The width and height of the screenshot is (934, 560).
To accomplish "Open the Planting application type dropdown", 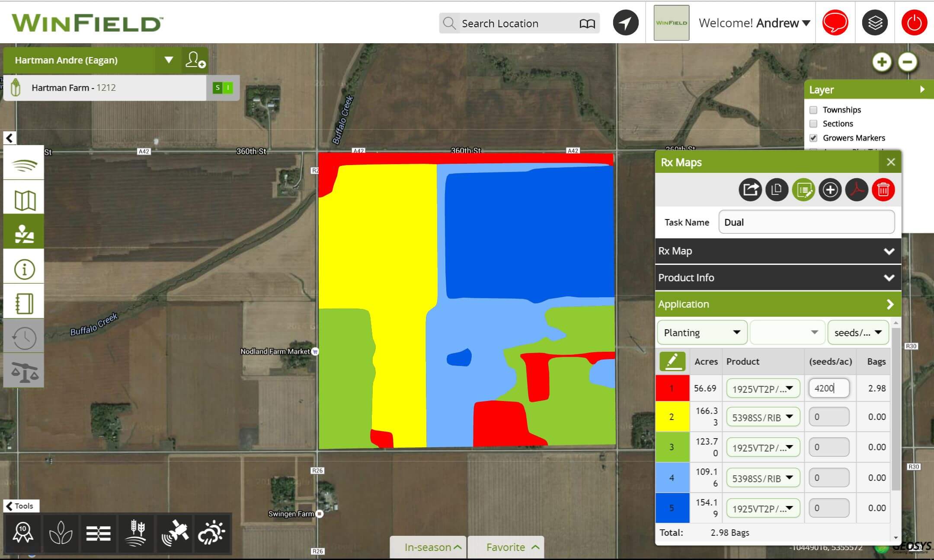I will click(702, 332).
